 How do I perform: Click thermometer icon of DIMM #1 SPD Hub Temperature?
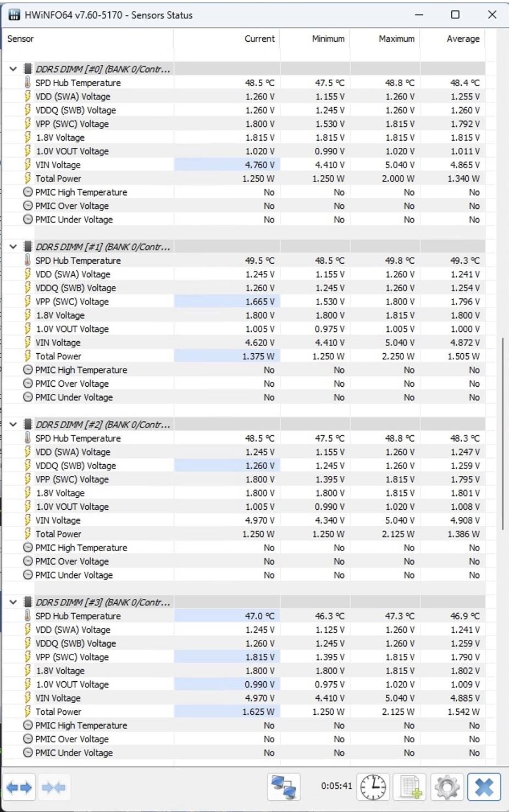click(27, 260)
